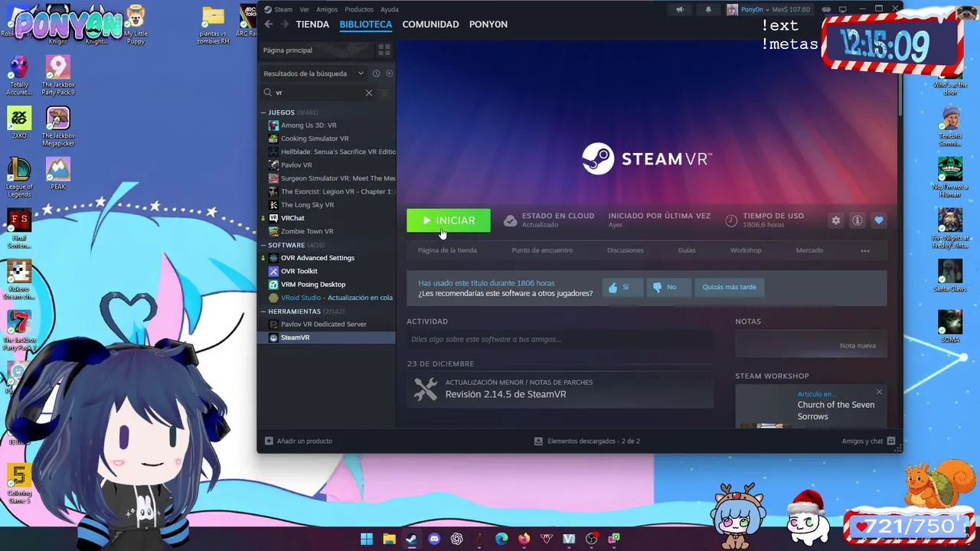Open advanced library filter icon
The height and width of the screenshot is (551, 980).
click(x=384, y=93)
